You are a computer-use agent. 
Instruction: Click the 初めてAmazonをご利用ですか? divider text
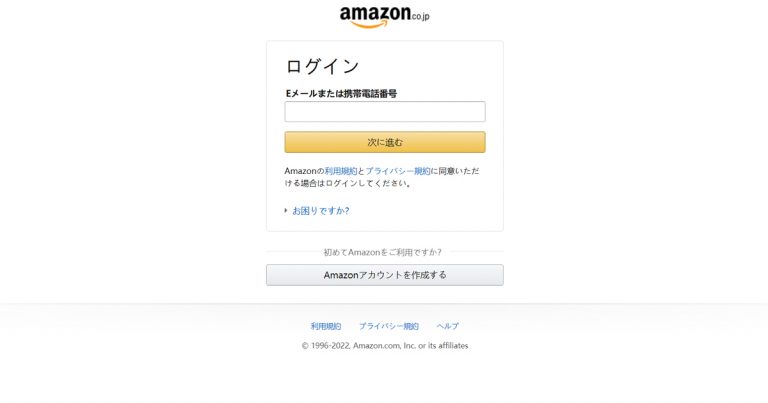[382, 252]
